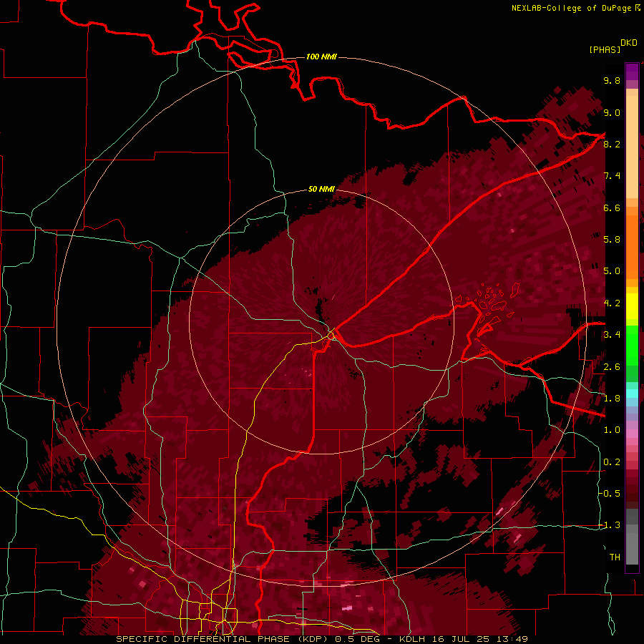Select the 9.0 value on color scale
The height and width of the screenshot is (644, 644).
tap(612, 112)
